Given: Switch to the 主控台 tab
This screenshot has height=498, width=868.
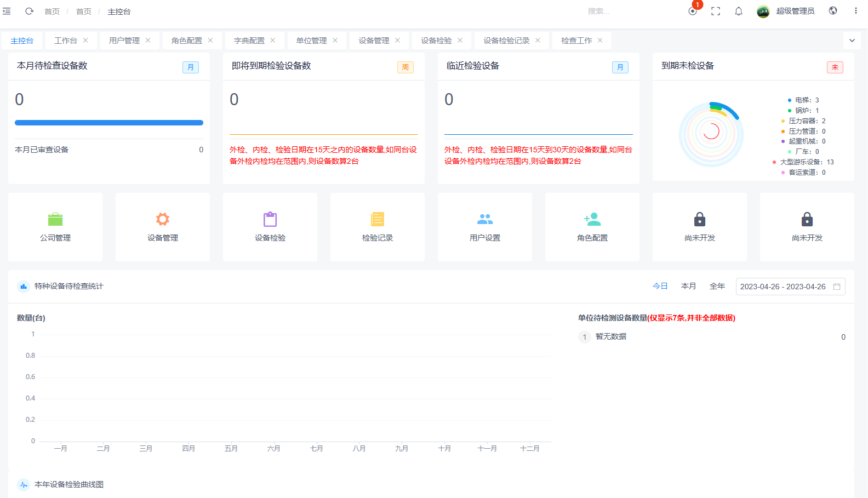Looking at the screenshot, I should (22, 41).
